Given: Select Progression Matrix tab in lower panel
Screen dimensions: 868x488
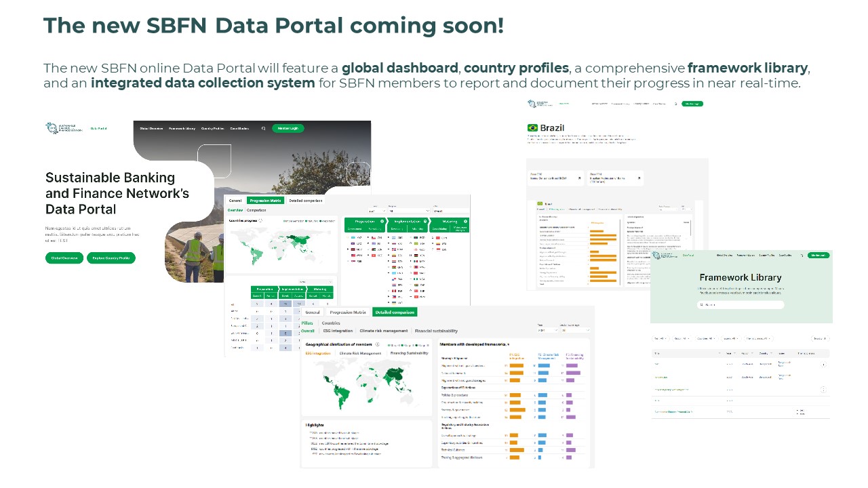Looking at the screenshot, I should (x=348, y=312).
